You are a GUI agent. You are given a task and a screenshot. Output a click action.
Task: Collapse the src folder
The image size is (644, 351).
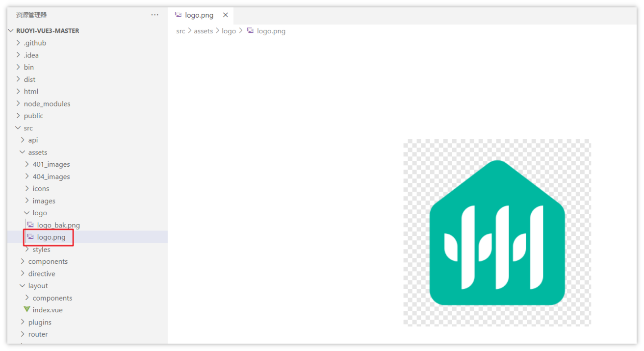click(x=19, y=128)
